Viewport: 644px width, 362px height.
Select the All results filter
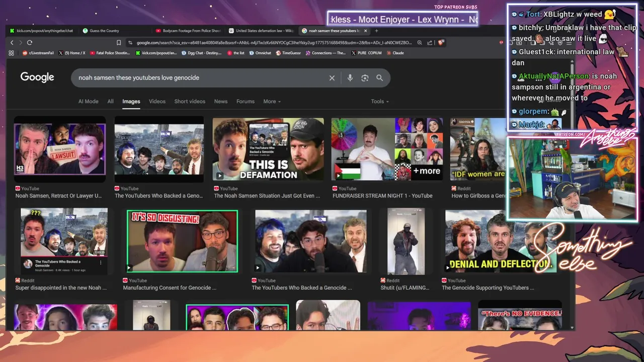click(x=110, y=102)
